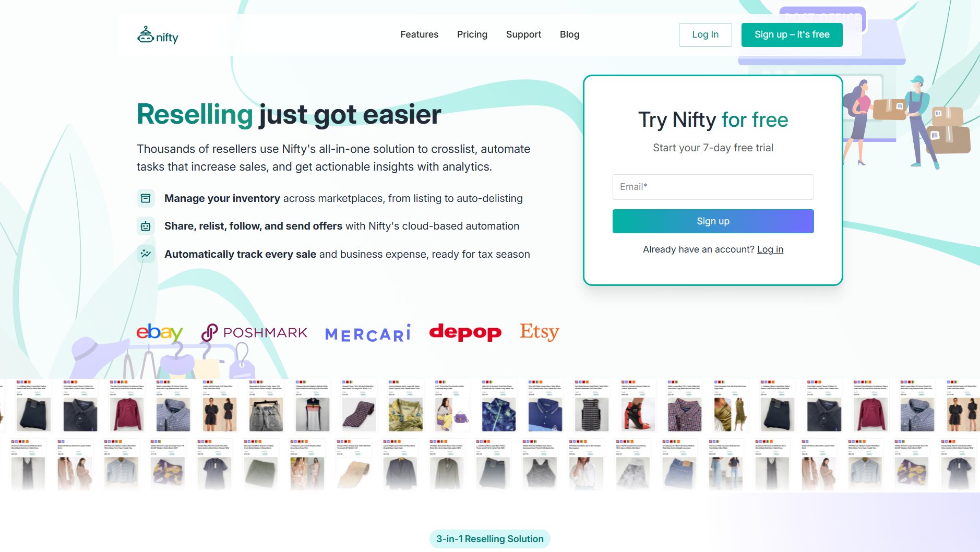Click the gradient Sign up button
This screenshot has height=552, width=980.
(x=713, y=221)
